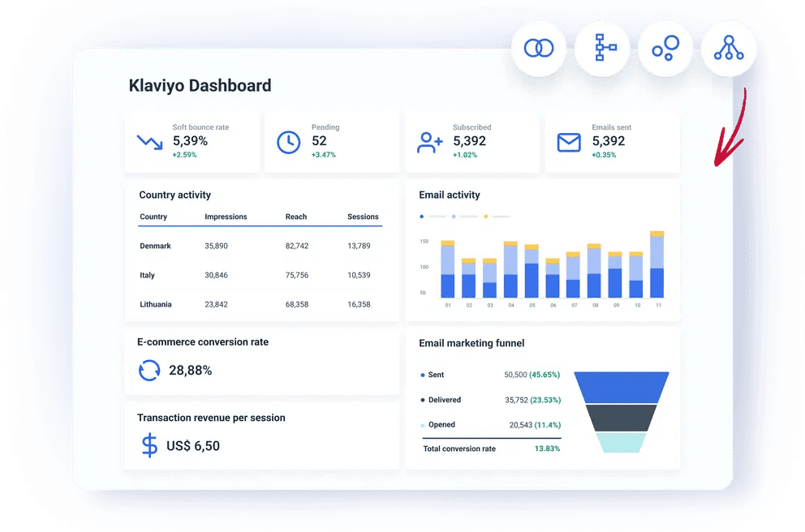Image resolution: width=805 pixels, height=532 pixels.
Task: Select the Sent funnel legend entry
Action: pyautogui.click(x=433, y=375)
